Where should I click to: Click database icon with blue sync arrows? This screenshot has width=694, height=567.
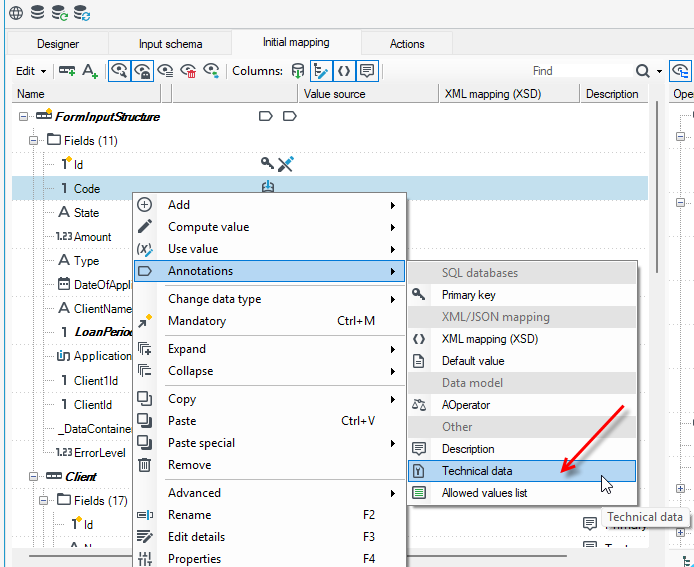(82, 13)
